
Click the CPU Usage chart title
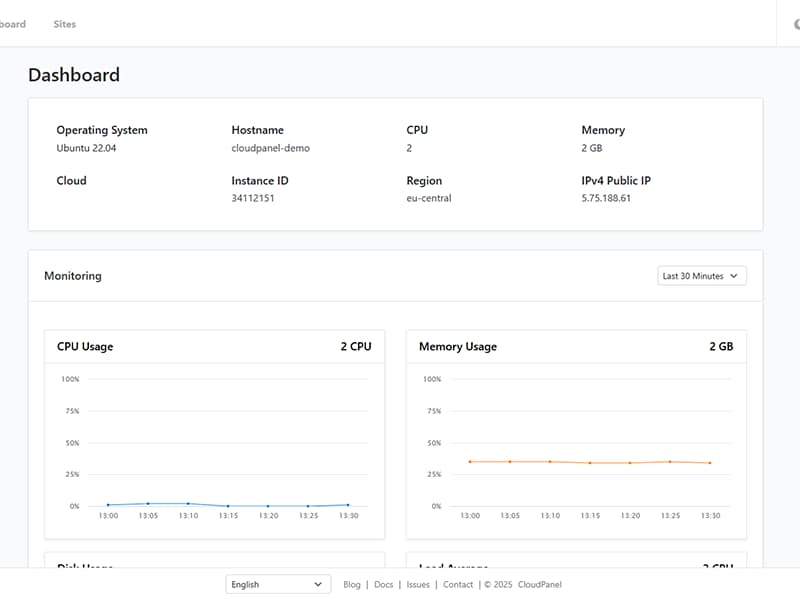(85, 347)
